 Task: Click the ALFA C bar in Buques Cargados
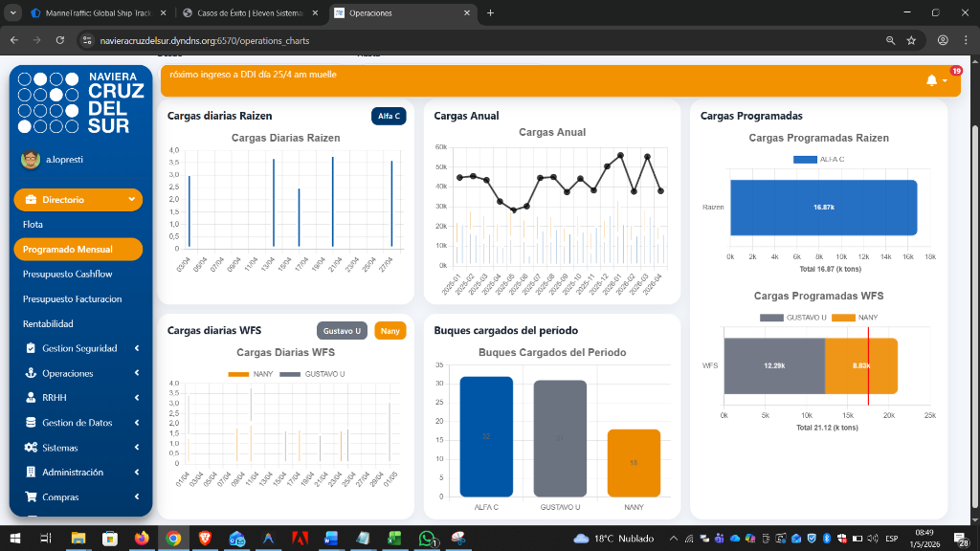pos(486,436)
